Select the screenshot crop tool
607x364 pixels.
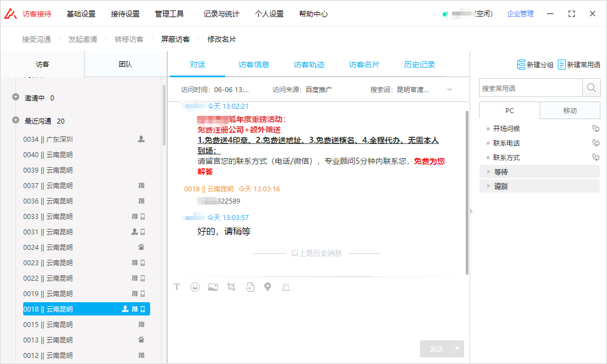(x=232, y=287)
